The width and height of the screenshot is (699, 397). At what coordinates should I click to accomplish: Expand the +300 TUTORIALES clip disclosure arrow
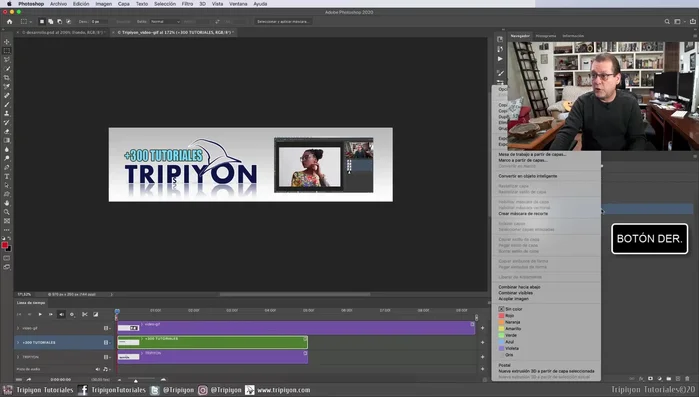[142, 339]
